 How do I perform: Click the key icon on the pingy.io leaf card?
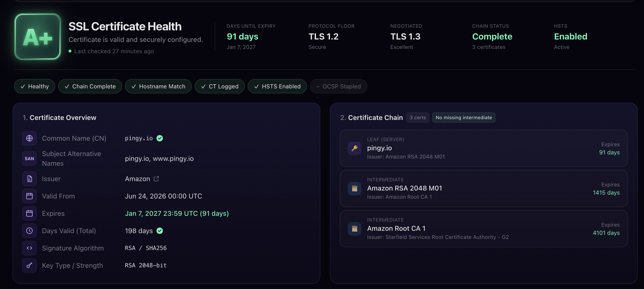354,148
